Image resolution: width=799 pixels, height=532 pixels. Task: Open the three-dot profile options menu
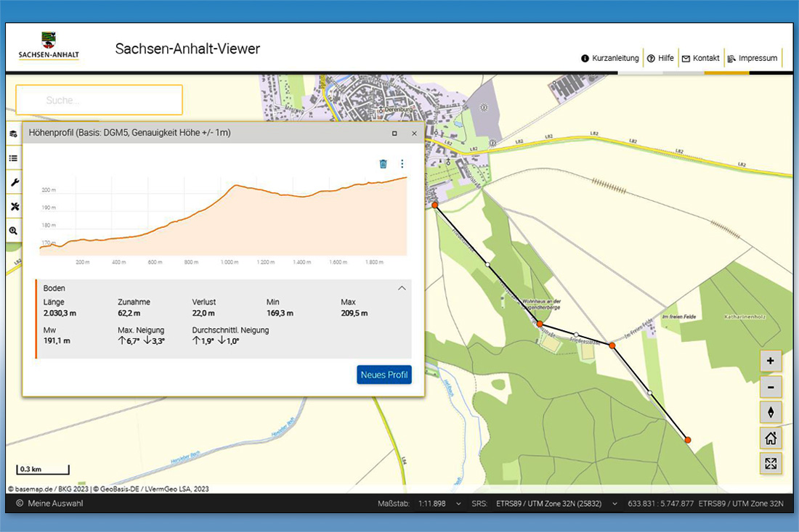pyautogui.click(x=402, y=164)
